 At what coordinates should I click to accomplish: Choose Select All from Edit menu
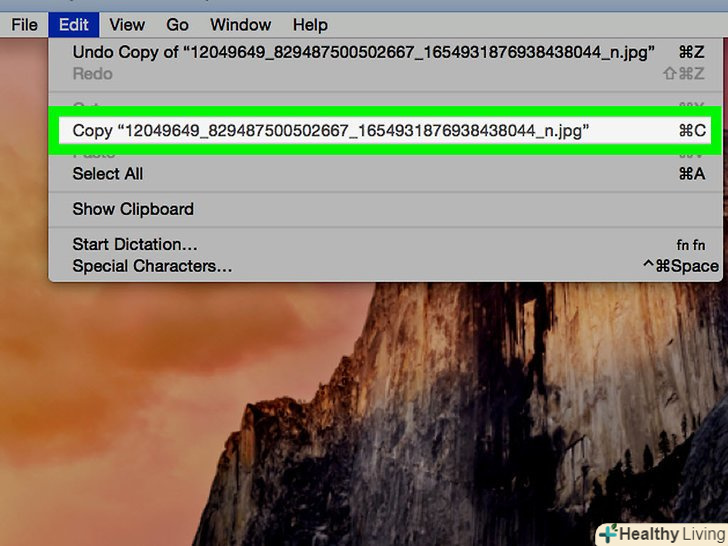385,174
